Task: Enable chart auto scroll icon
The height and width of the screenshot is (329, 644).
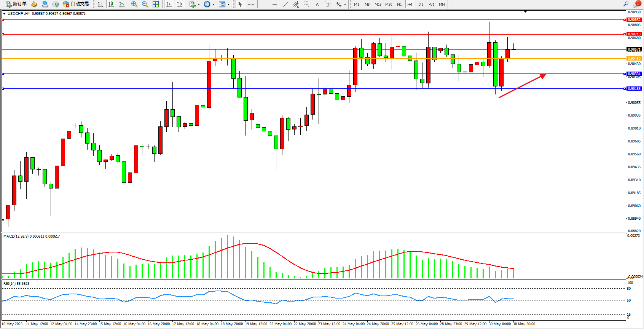Action: (x=169, y=4)
